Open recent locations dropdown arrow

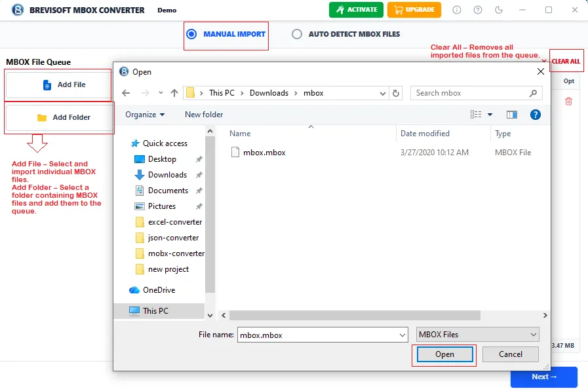tap(161, 93)
